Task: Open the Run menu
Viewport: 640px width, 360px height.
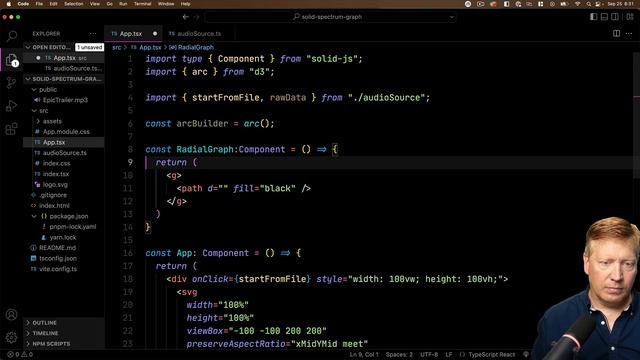Action: coord(123,4)
